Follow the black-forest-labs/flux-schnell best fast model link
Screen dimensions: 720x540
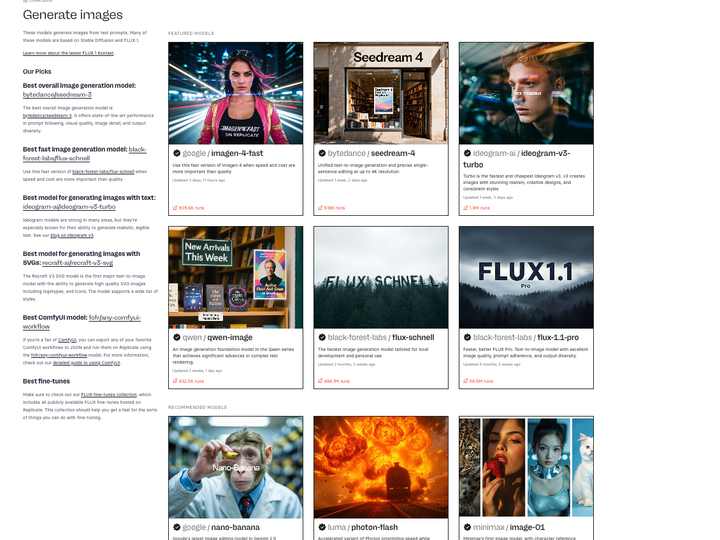[x=84, y=154]
